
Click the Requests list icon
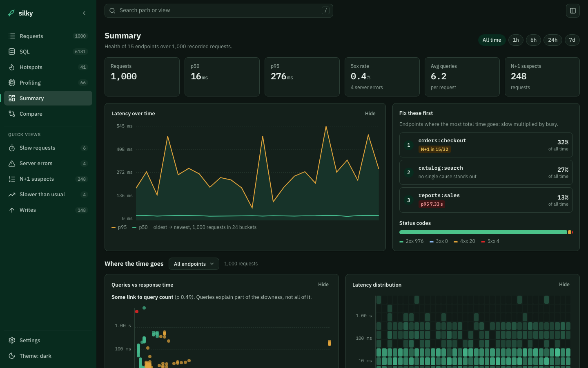coord(12,36)
